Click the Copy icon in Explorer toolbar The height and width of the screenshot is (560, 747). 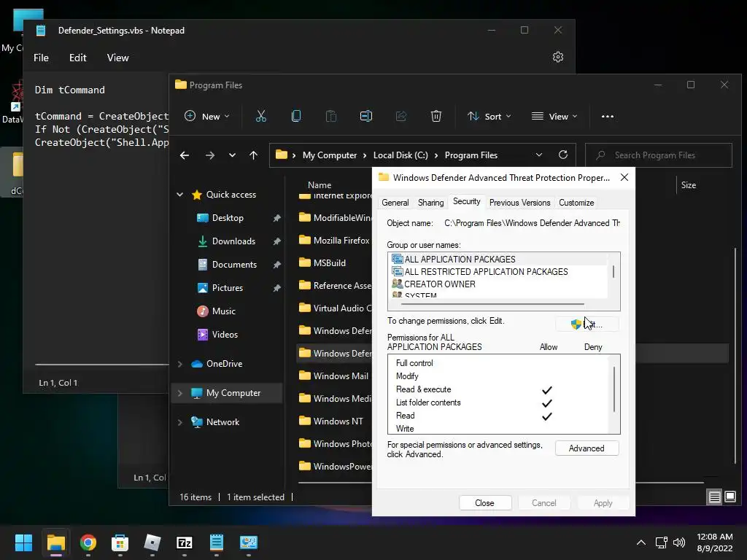click(296, 116)
